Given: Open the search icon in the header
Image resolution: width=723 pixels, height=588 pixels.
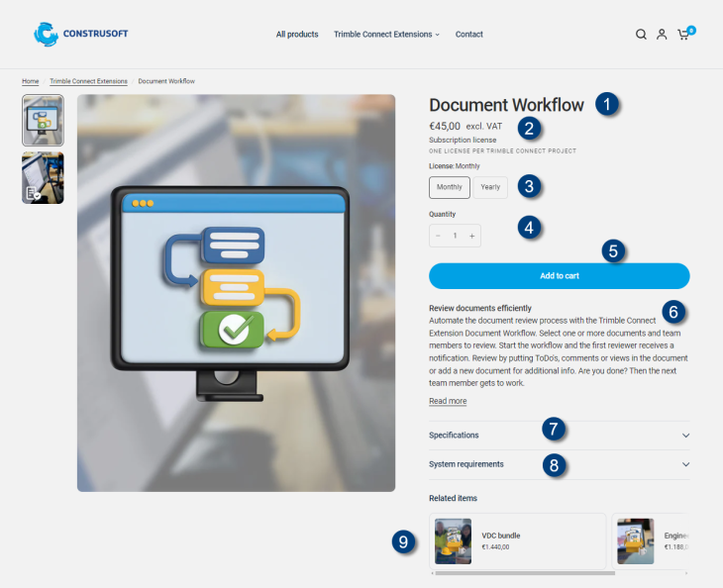Looking at the screenshot, I should (641, 34).
